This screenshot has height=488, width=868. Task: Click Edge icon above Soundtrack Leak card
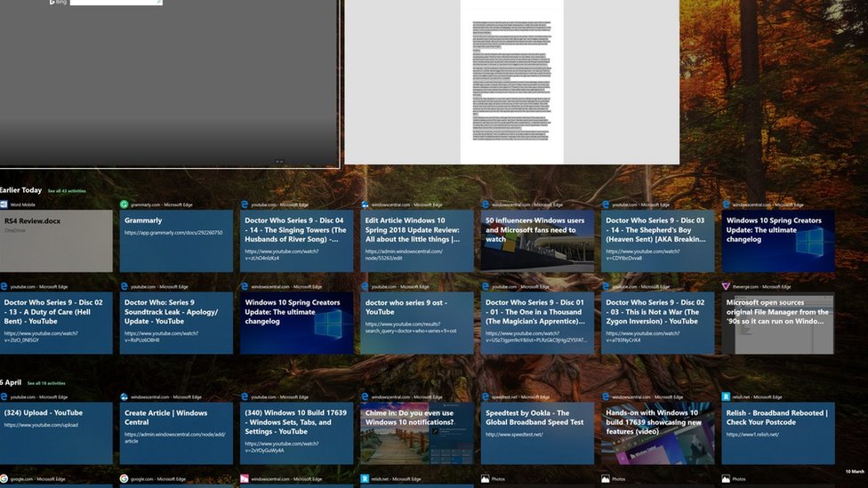click(x=125, y=286)
